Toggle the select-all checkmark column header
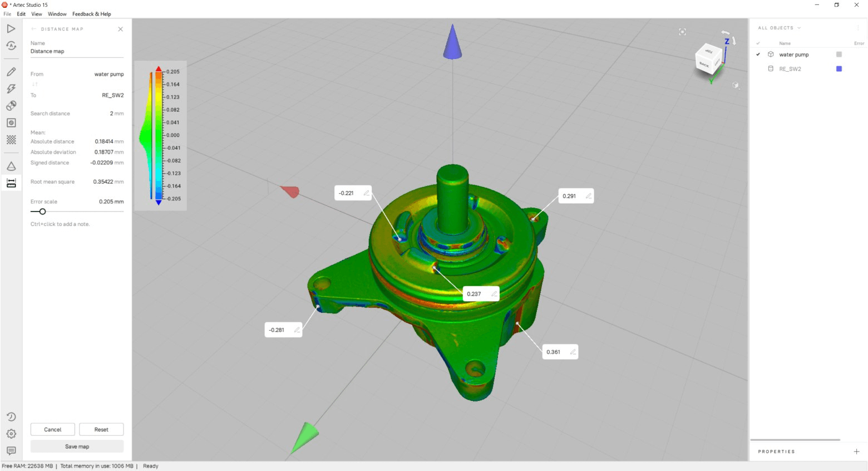 click(758, 43)
